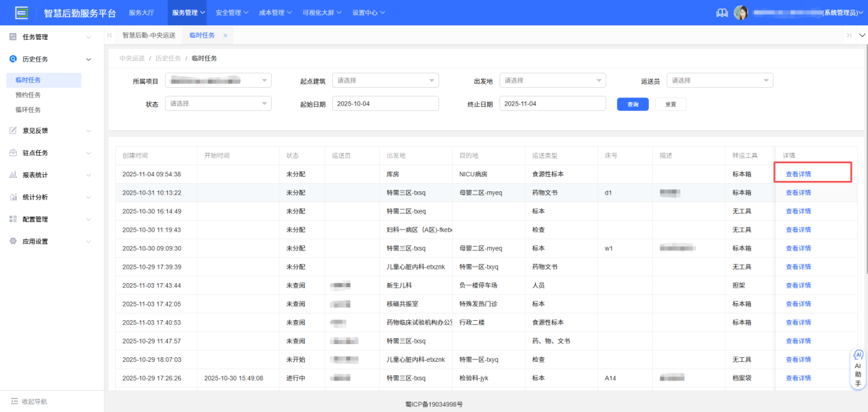Click the 起始日期 date input field
The image size is (868, 412).
(385, 104)
